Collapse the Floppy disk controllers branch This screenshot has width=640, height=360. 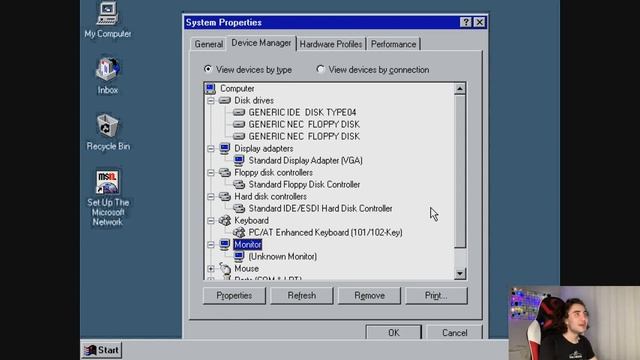click(211, 173)
